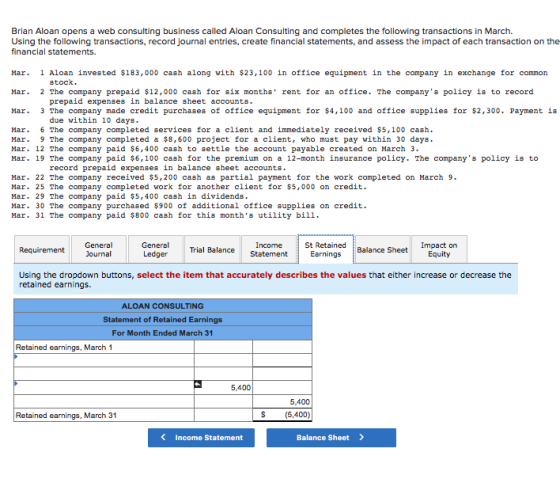Image resolution: width=560 pixels, height=494 pixels.
Task: Switch to the General Journal tab
Action: [x=99, y=249]
